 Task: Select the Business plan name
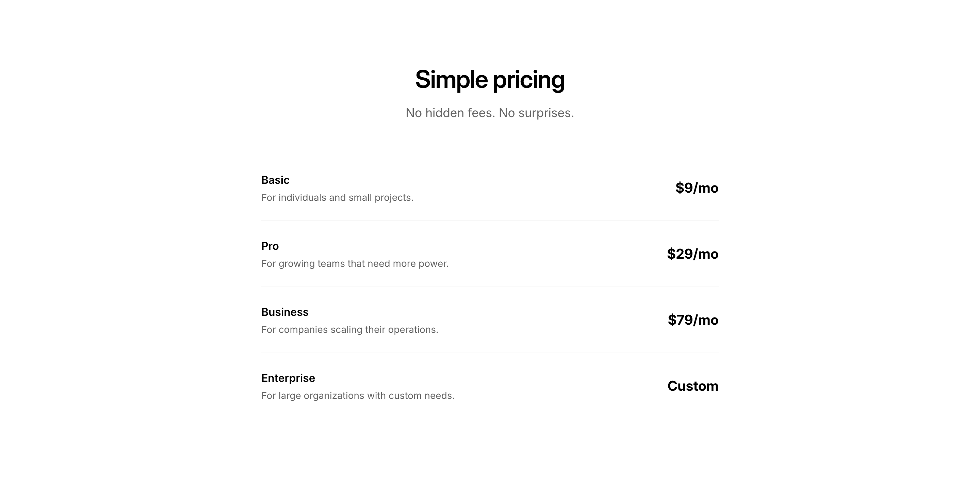pyautogui.click(x=284, y=312)
